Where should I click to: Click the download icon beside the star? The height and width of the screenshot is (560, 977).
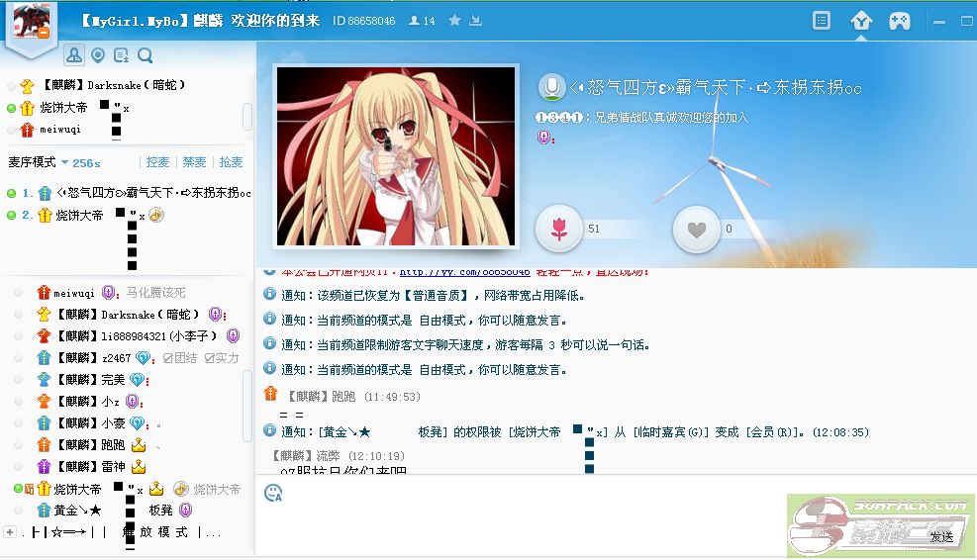coord(475,21)
